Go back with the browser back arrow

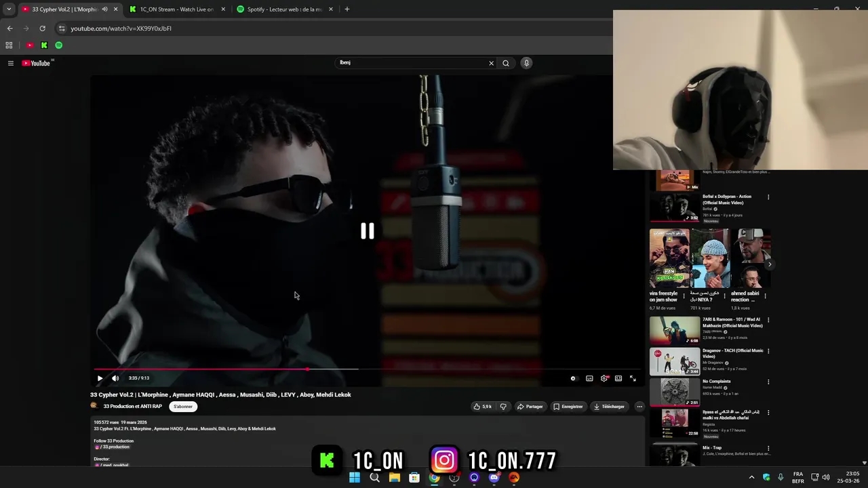(x=9, y=28)
